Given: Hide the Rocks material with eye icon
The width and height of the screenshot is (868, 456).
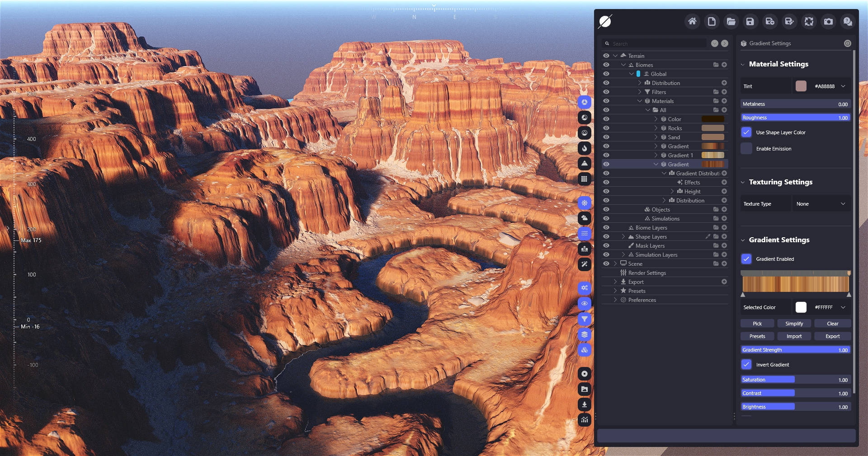Looking at the screenshot, I should [606, 128].
